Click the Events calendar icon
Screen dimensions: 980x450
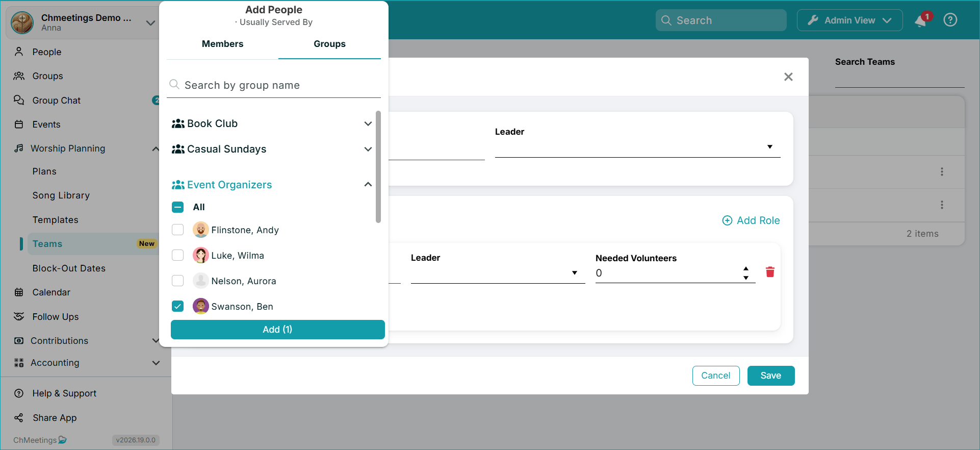point(19,124)
